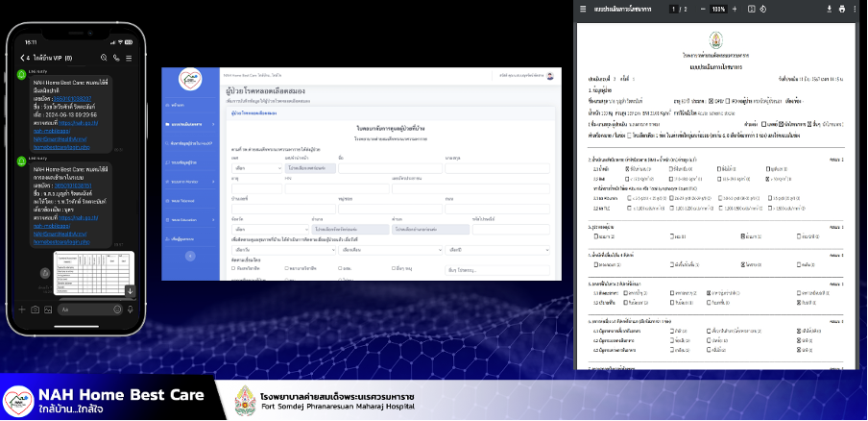The width and height of the screenshot is (868, 421).
Task: Download the PDF file
Action: (829, 9)
